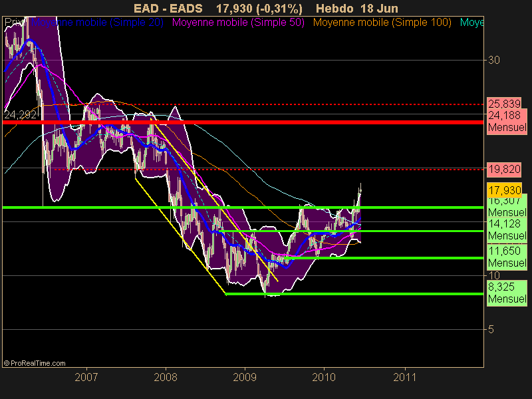The width and height of the screenshot is (532, 399).
Task: Click the 30 price axis tick
Action: pyautogui.click(x=494, y=60)
